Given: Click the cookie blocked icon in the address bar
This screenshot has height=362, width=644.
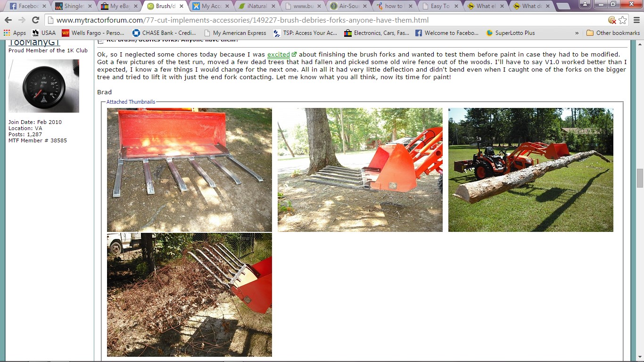Looking at the screenshot, I should (612, 20).
